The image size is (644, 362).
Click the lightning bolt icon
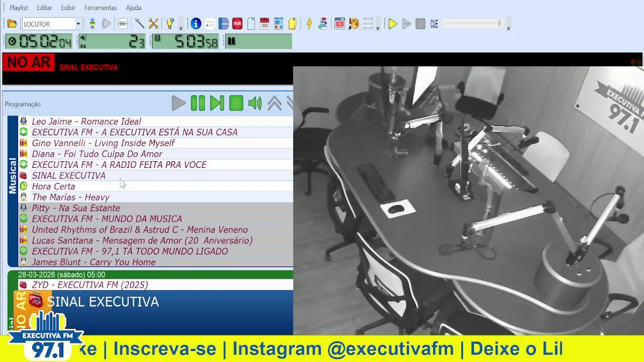309,24
